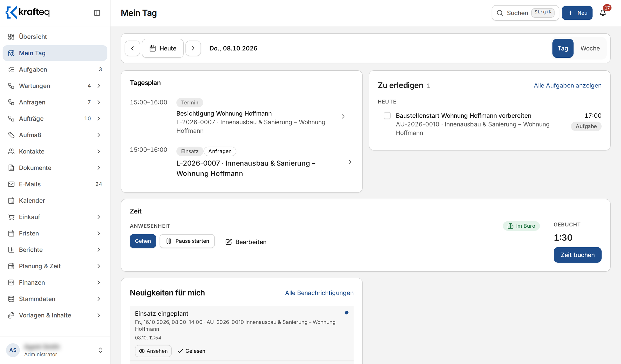Start a break with Pause starten
621x364 pixels.
[187, 241]
